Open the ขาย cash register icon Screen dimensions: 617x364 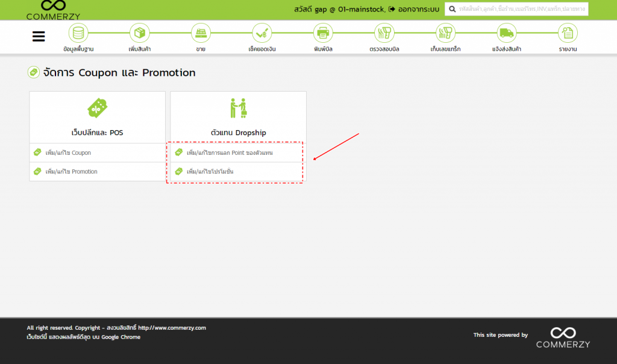[x=201, y=33]
